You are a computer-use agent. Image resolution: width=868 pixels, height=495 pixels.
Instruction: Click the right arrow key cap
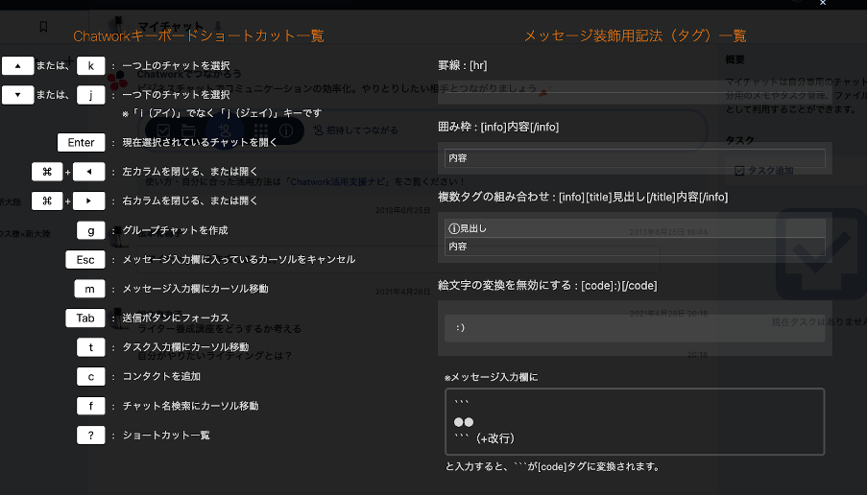click(88, 200)
